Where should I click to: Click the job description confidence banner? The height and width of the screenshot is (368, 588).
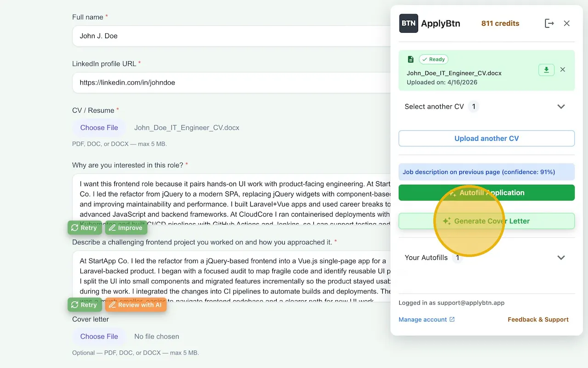pyautogui.click(x=486, y=172)
